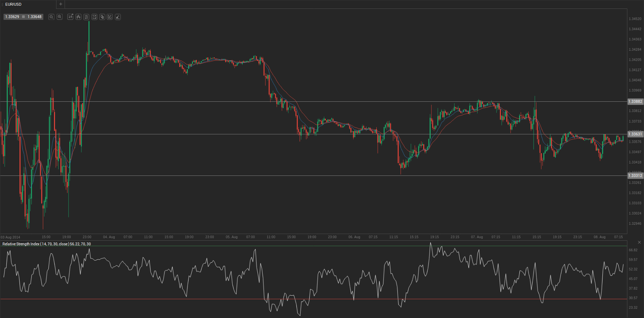Click the current price marker 1.33631
Viewport: 644px width, 318px height.
point(635,134)
